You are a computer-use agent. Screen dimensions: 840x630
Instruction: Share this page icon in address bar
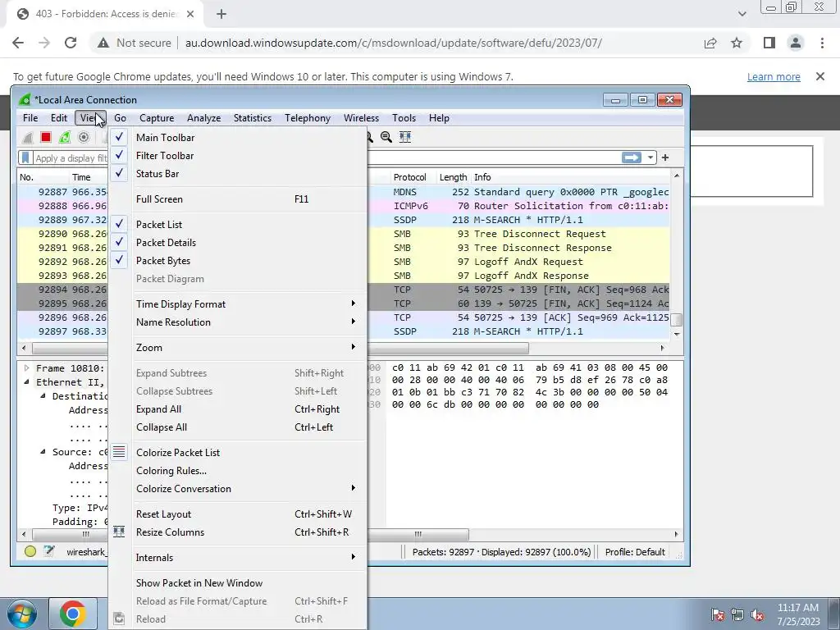(710, 43)
